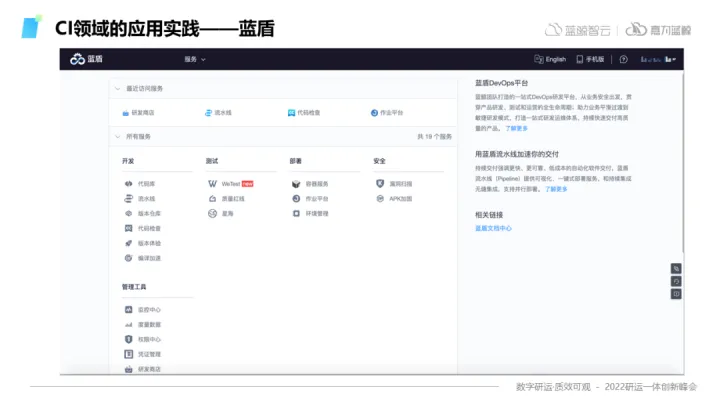Viewport: 720px width, 405px height.
Task: Click the 编译加速 icon
Action: click(129, 258)
